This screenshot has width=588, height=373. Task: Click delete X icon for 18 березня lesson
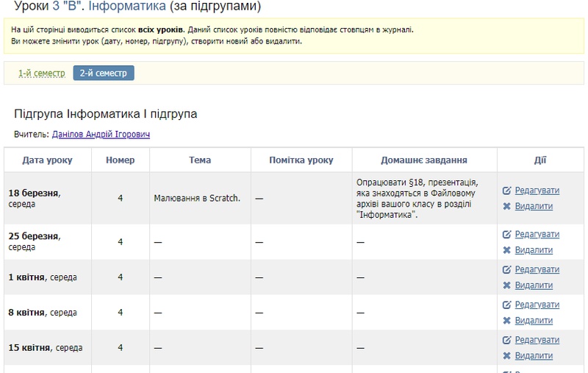point(506,207)
